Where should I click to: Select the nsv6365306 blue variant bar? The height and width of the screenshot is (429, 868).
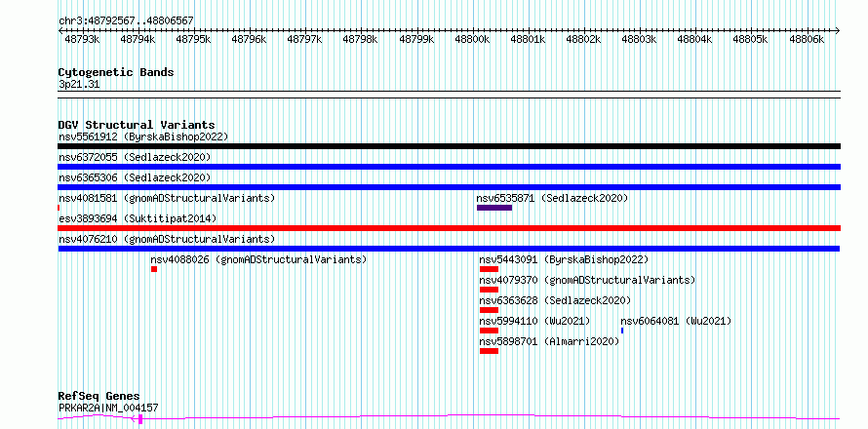[x=449, y=187]
